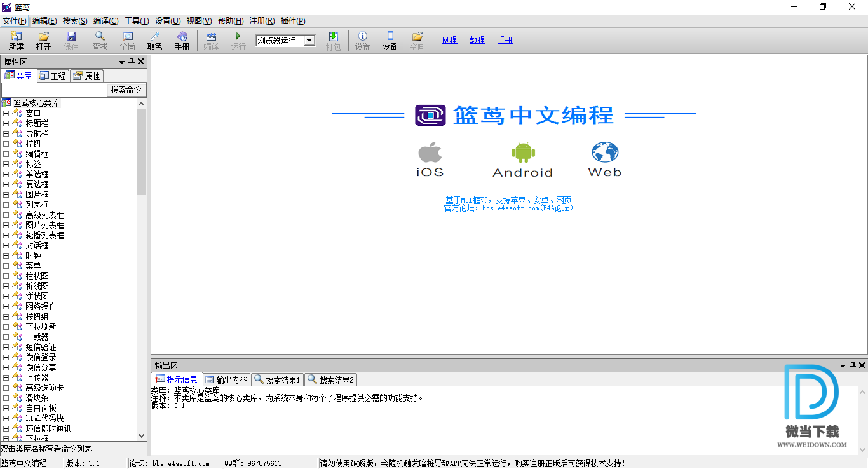
Task: Open the 手册 (Manual) toolbar icon
Action: pos(182,41)
